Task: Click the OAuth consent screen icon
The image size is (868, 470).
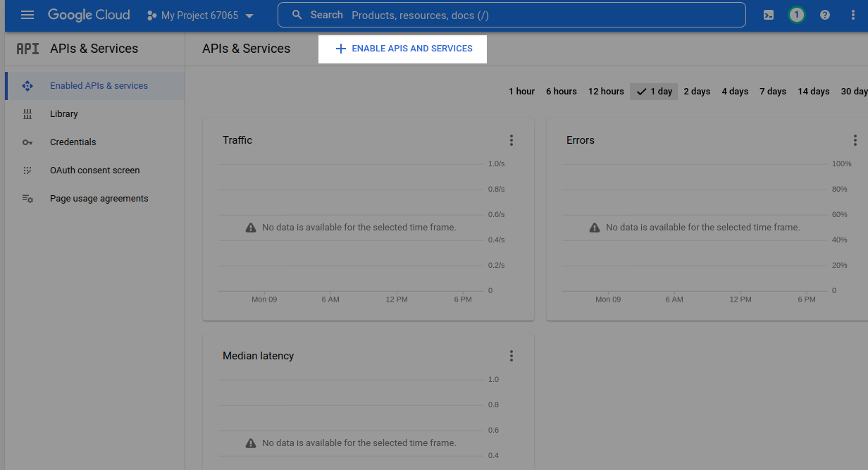Action: tap(27, 171)
